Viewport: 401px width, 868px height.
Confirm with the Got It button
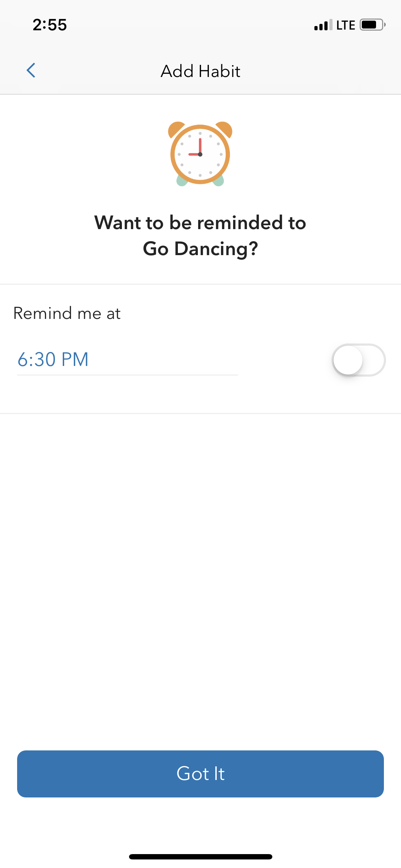coord(200,774)
